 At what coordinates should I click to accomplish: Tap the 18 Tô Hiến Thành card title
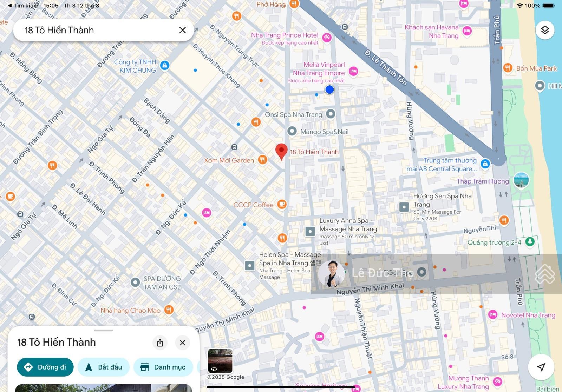coord(57,343)
